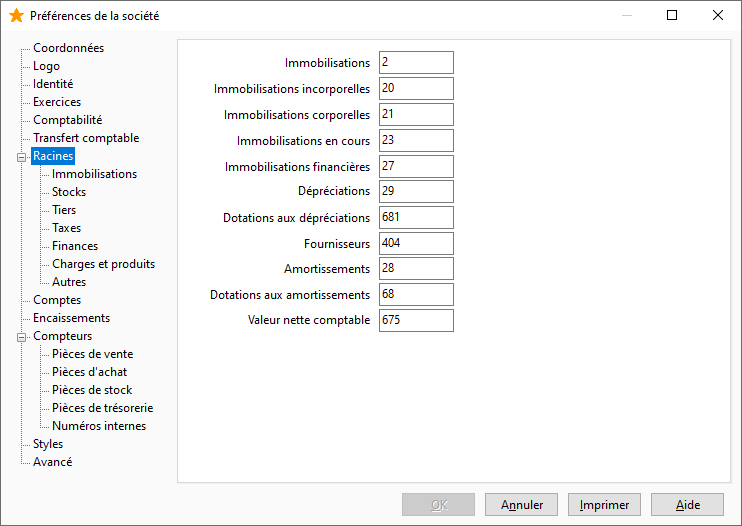Edit the Immobilisations incorporelles field
This screenshot has width=742, height=526.
click(x=416, y=88)
